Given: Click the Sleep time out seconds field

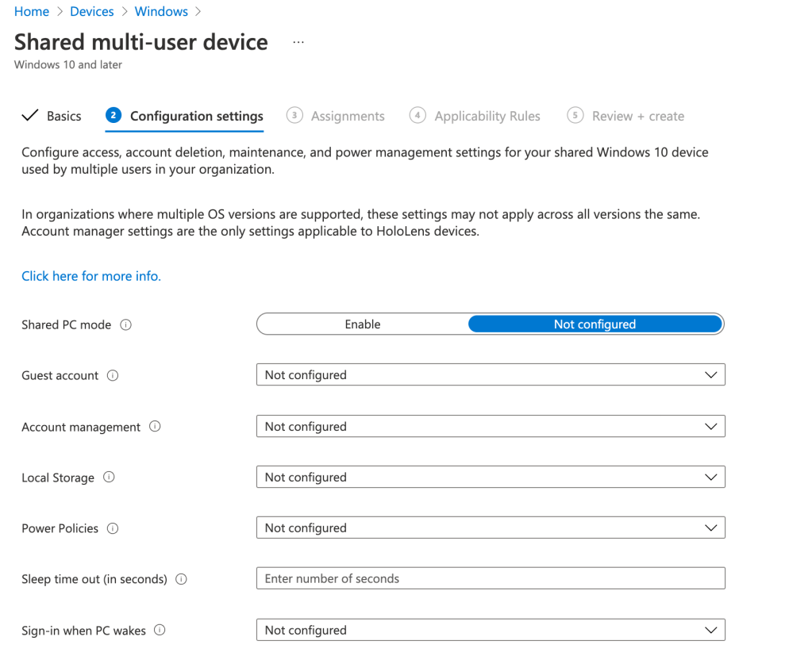Looking at the screenshot, I should point(491,579).
